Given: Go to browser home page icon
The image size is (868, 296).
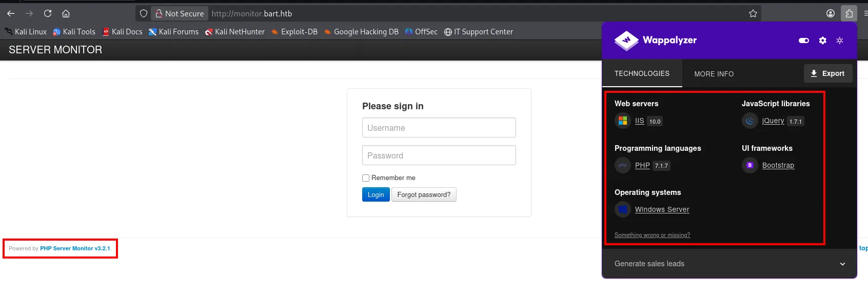Looking at the screenshot, I should 66,13.
